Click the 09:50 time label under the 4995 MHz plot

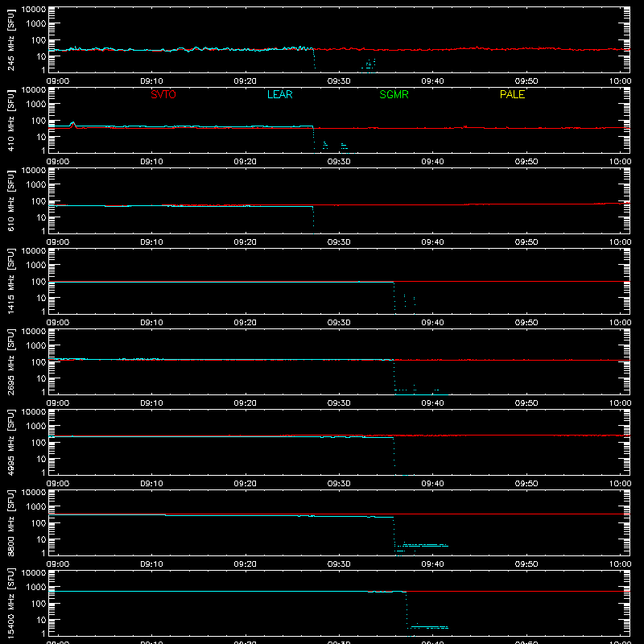point(526,484)
